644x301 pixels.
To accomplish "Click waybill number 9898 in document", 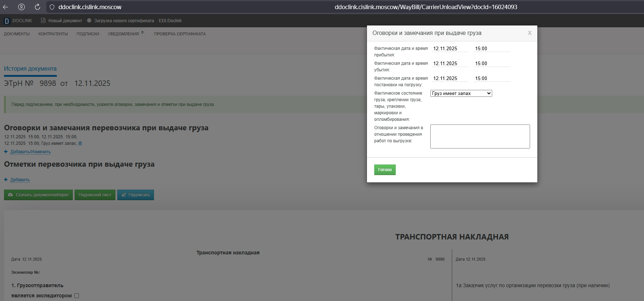I will coord(440,259).
